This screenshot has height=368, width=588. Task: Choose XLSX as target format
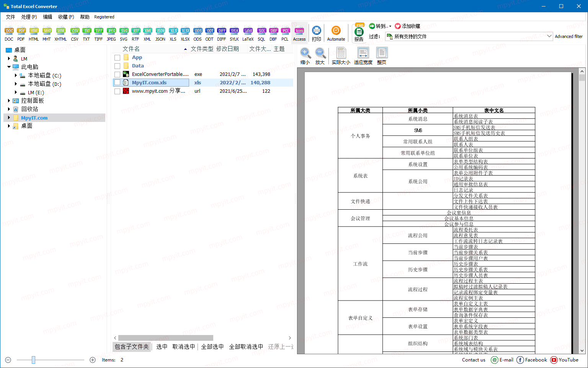click(x=185, y=34)
